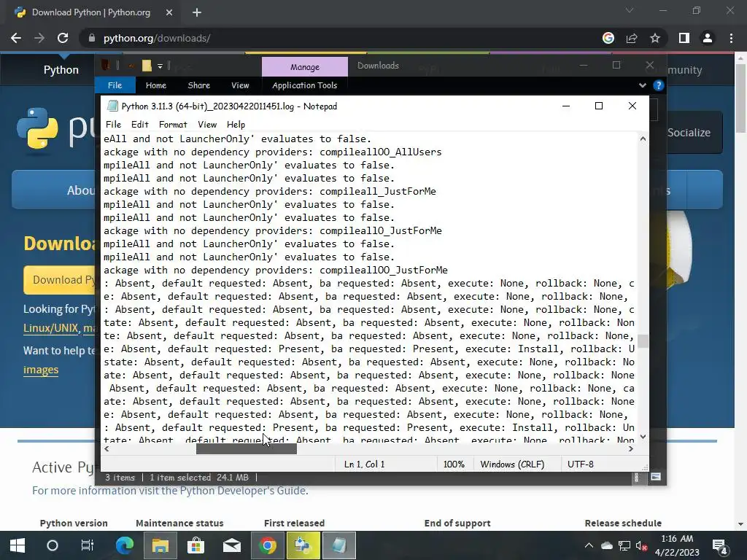Viewport: 747px width, 560px height.
Task: Open the Application Tools ribbon tab
Action: [x=304, y=85]
